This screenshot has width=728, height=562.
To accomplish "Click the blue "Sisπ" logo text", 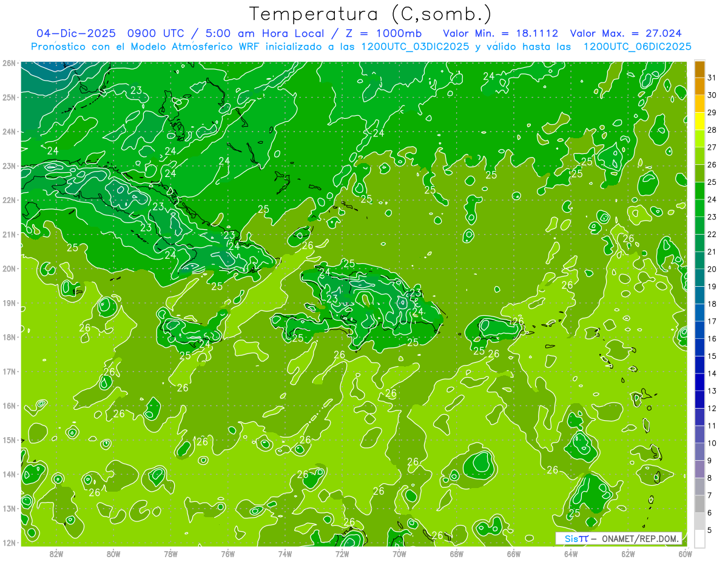I will coord(576,538).
